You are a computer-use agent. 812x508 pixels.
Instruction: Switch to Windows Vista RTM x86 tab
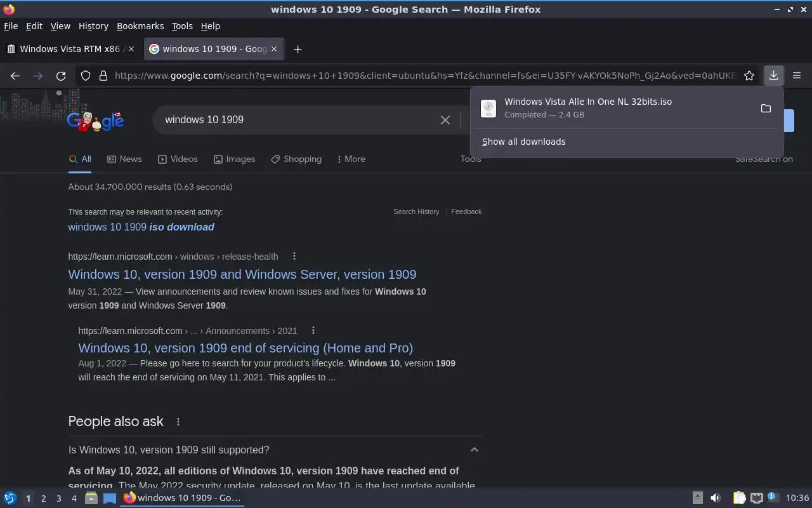coord(70,49)
